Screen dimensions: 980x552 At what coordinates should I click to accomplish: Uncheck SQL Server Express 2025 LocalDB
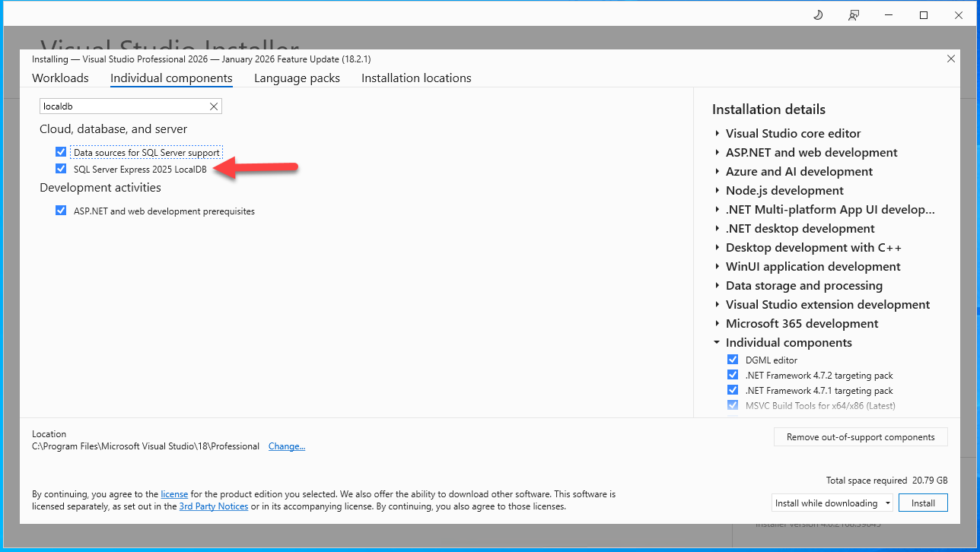61,169
